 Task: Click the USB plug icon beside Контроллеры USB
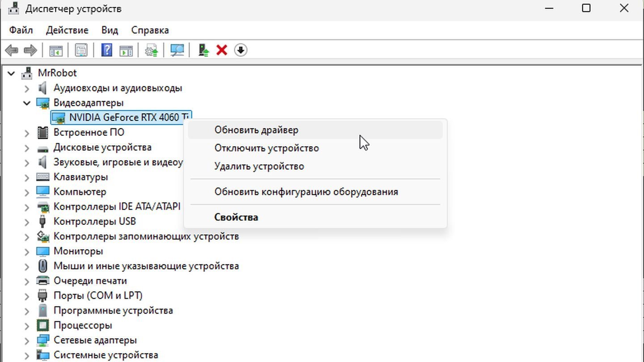coord(42,221)
